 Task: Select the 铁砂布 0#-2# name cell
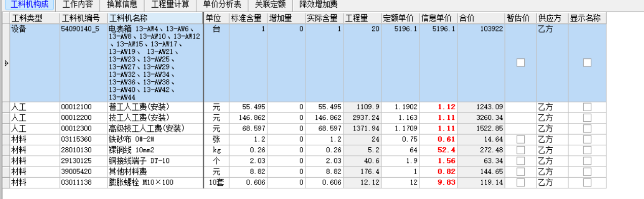pos(155,139)
